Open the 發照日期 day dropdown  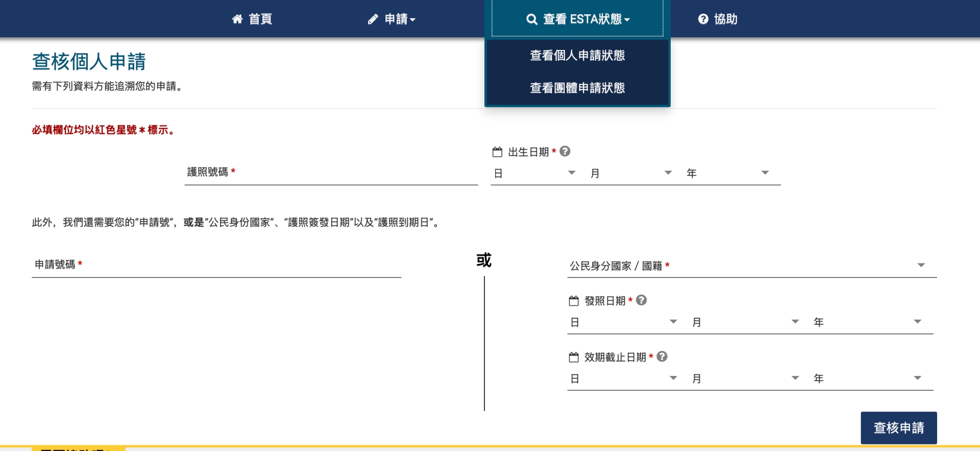[624, 322]
